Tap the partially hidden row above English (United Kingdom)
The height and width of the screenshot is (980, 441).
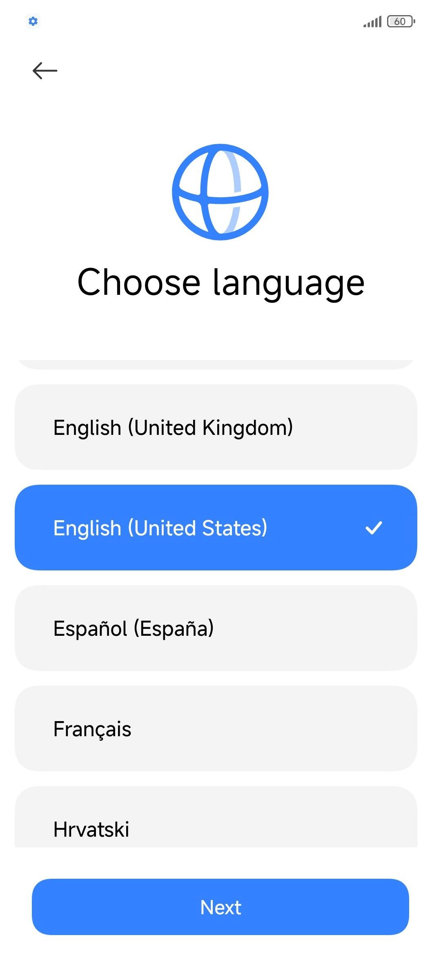pos(216,364)
